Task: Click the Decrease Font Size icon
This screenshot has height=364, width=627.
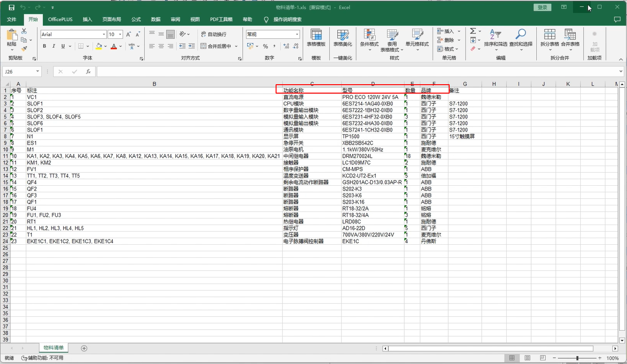Action: tap(138, 35)
